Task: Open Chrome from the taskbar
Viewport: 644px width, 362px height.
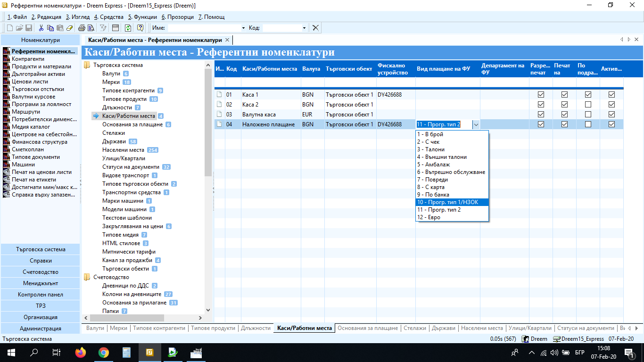Action: point(103,352)
